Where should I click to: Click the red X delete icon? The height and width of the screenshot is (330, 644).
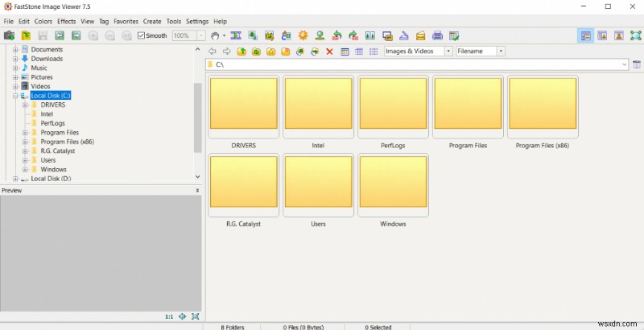[328, 52]
